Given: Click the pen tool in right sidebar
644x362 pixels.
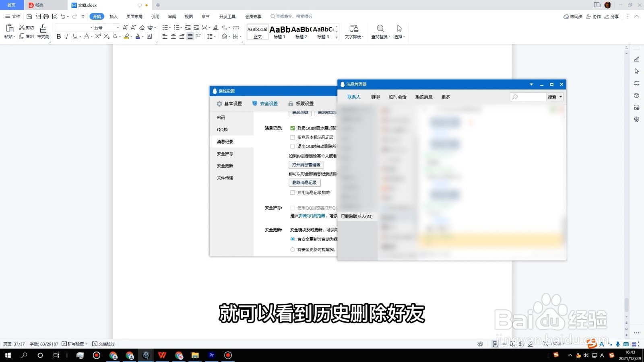Looking at the screenshot, I should tap(636, 59).
